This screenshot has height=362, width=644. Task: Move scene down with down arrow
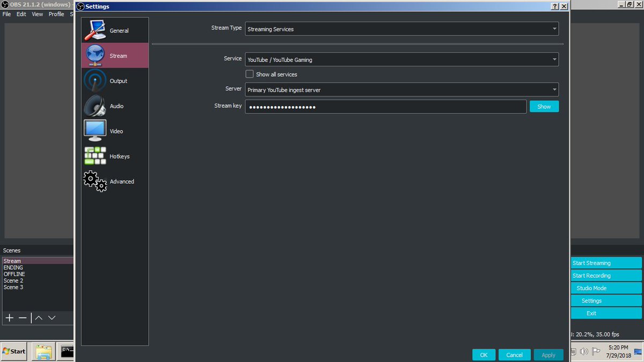tap(52, 318)
